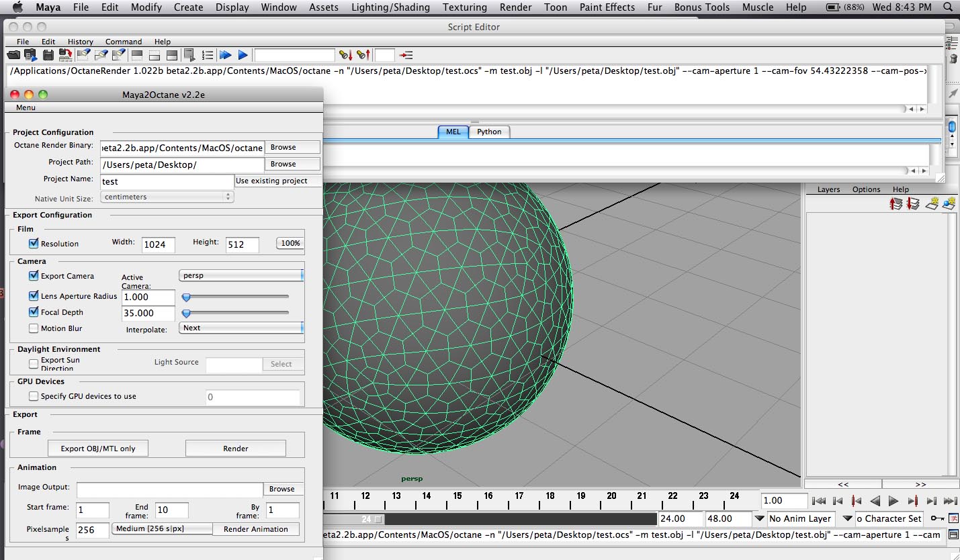This screenshot has width=960, height=560.
Task: Open the Active Camera persp dropdown
Action: pyautogui.click(x=241, y=275)
